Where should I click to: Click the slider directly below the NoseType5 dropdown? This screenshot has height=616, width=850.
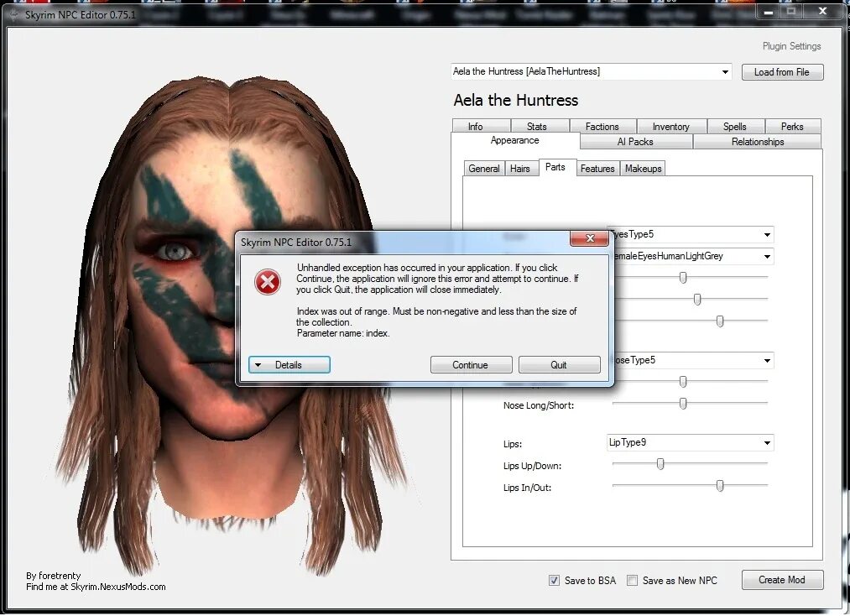pos(683,382)
